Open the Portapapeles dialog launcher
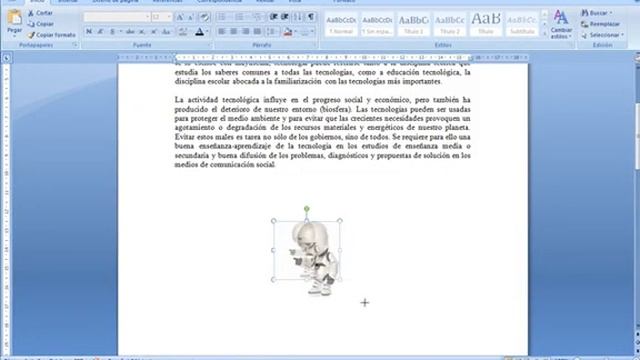The image size is (640, 360). coord(75,45)
